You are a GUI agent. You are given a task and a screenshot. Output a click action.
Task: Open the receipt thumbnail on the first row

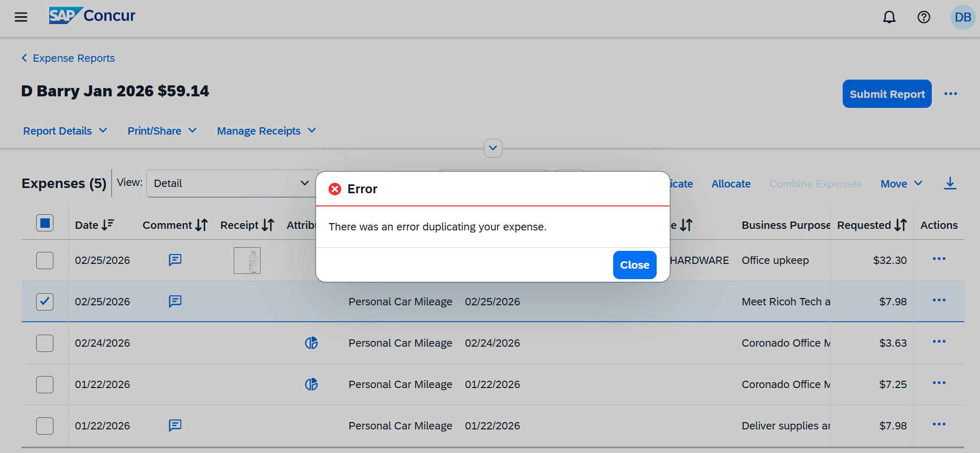pos(247,260)
